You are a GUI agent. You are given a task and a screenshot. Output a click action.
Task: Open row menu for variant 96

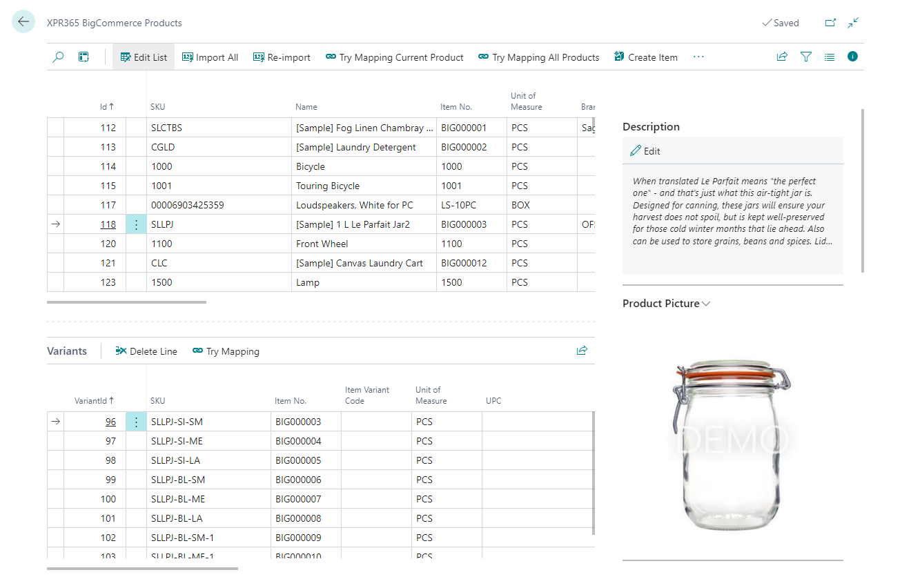click(136, 422)
